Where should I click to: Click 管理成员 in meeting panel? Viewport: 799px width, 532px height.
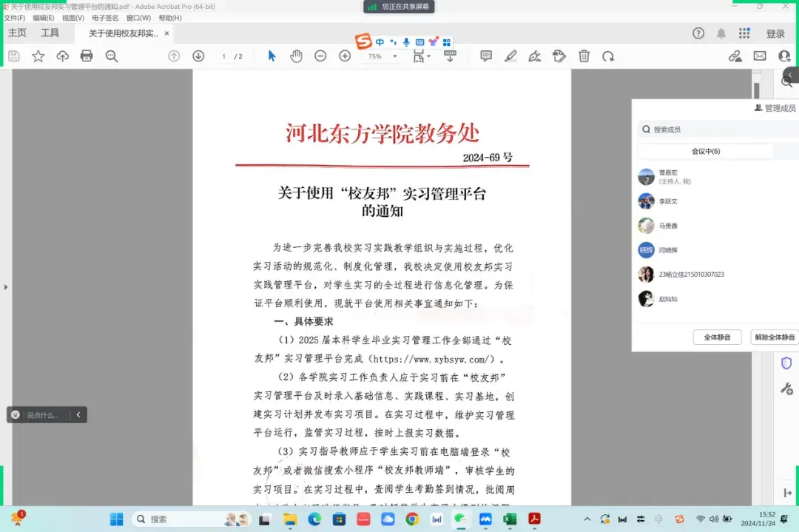[x=775, y=108]
